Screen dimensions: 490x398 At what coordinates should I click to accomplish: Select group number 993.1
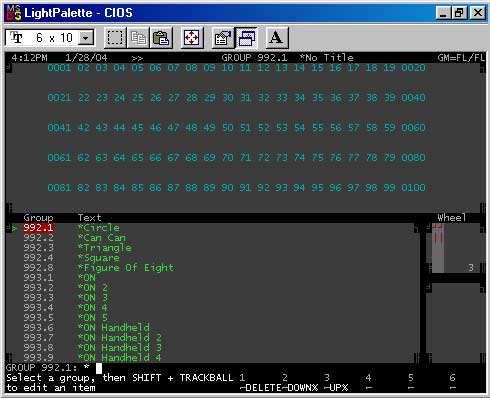point(38,278)
